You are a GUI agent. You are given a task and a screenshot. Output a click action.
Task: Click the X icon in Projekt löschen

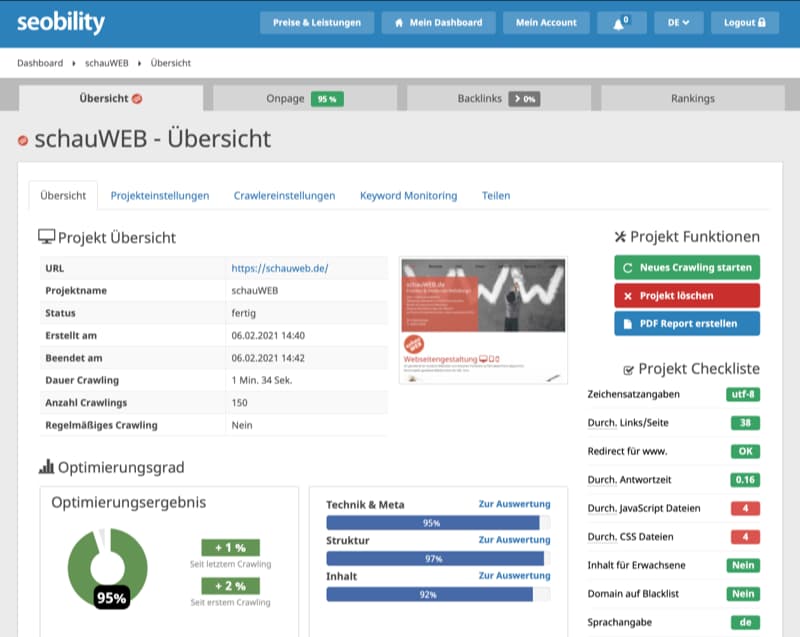628,296
